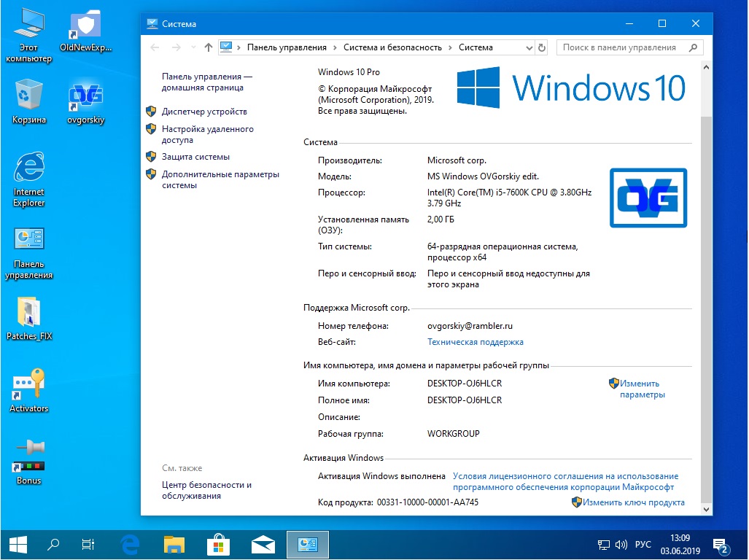Screen dimensions: 749x560
Task: Click the Microsoft Store taskbar icon
Action: [x=217, y=544]
